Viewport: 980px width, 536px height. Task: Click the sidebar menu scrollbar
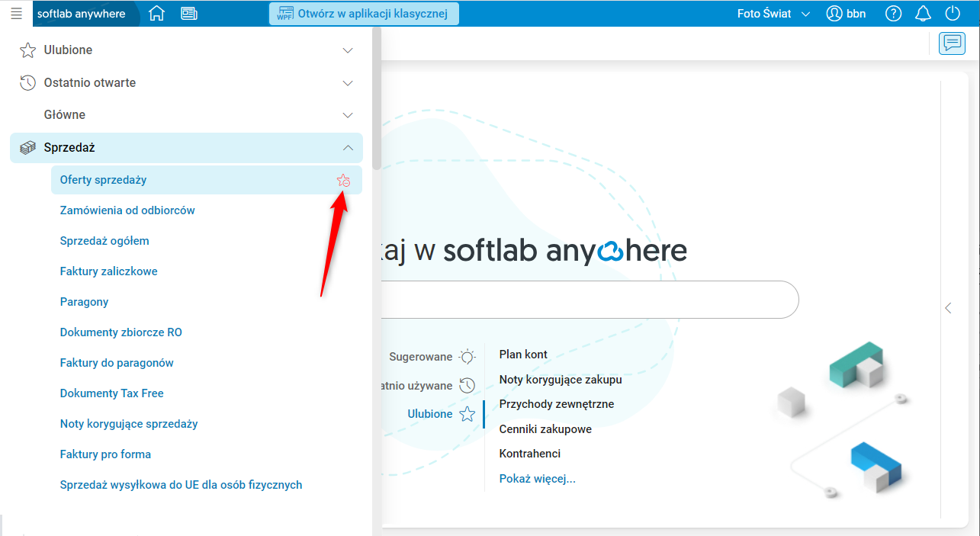tap(376, 99)
